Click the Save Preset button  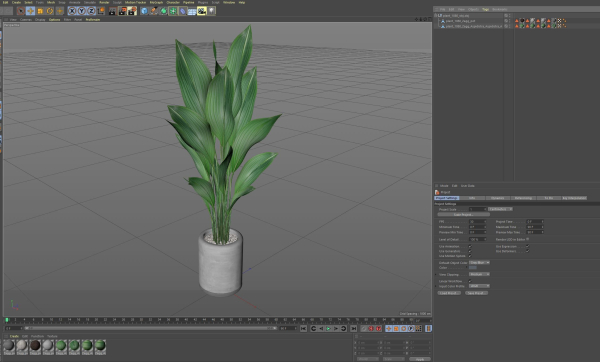(x=476, y=293)
